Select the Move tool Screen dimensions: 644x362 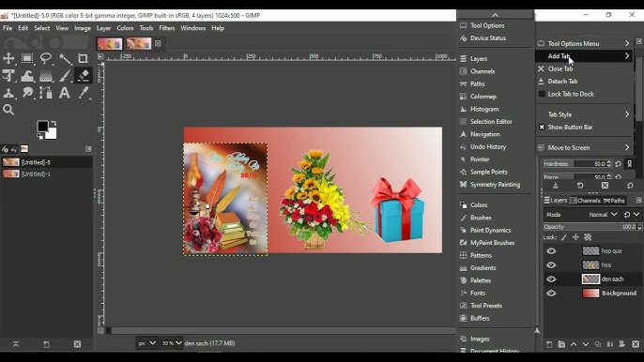click(8, 58)
